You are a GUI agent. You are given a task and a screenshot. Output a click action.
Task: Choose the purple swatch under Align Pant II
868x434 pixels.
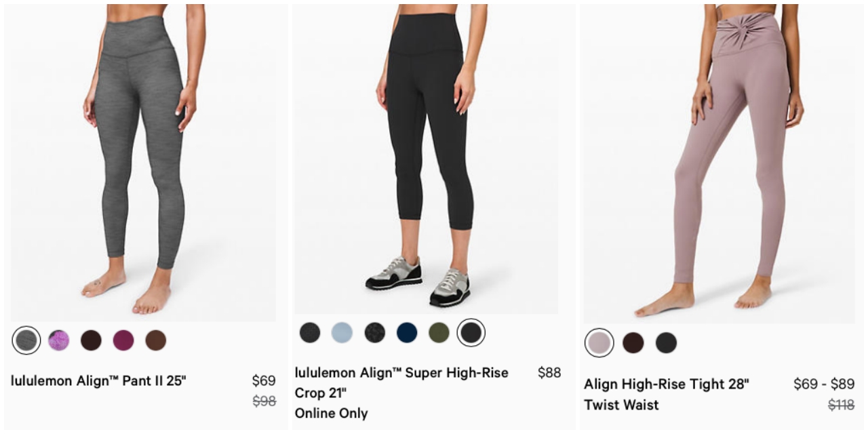point(59,340)
